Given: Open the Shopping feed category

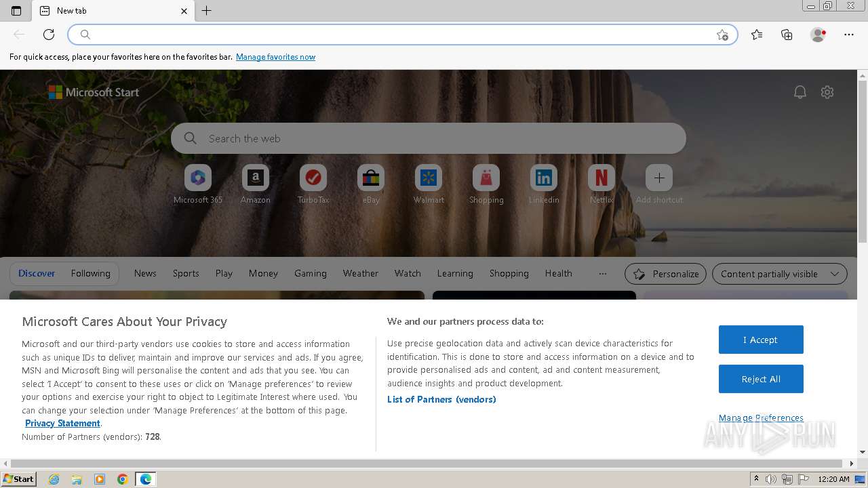Looking at the screenshot, I should [509, 273].
